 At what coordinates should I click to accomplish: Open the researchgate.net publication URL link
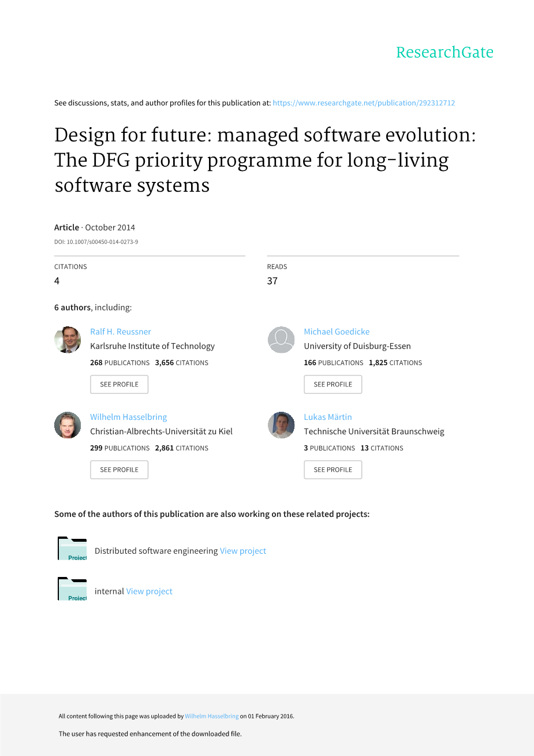click(364, 103)
